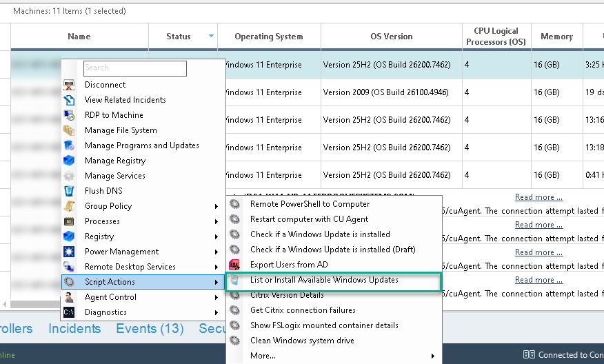Expand the Processes submenu arrow
The width and height of the screenshot is (604, 364).
pyautogui.click(x=217, y=221)
